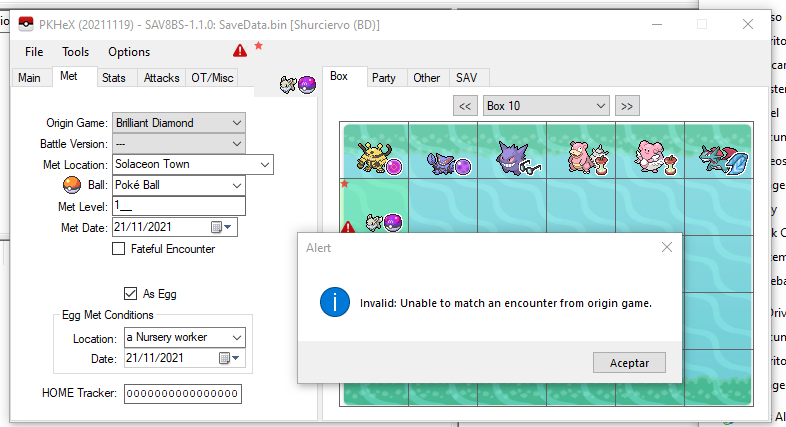Go to next box with >> button
Image resolution: width=786 pixels, height=427 pixels.
click(627, 106)
